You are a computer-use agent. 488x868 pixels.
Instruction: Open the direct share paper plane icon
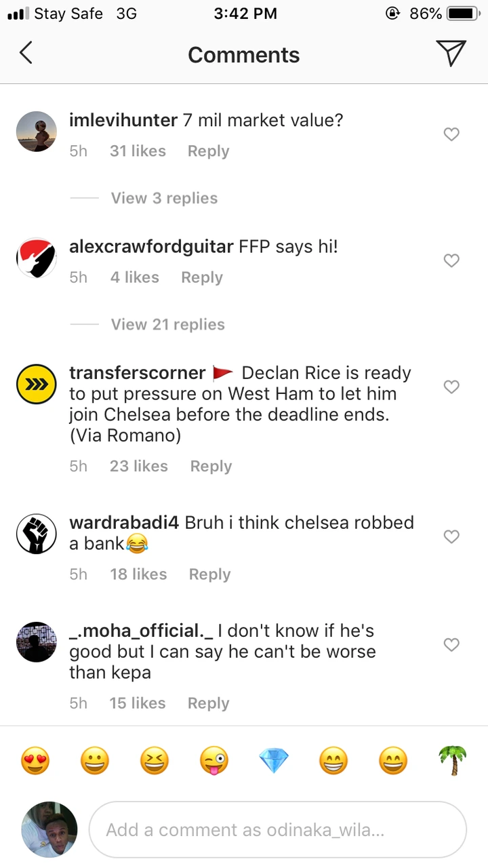(451, 53)
